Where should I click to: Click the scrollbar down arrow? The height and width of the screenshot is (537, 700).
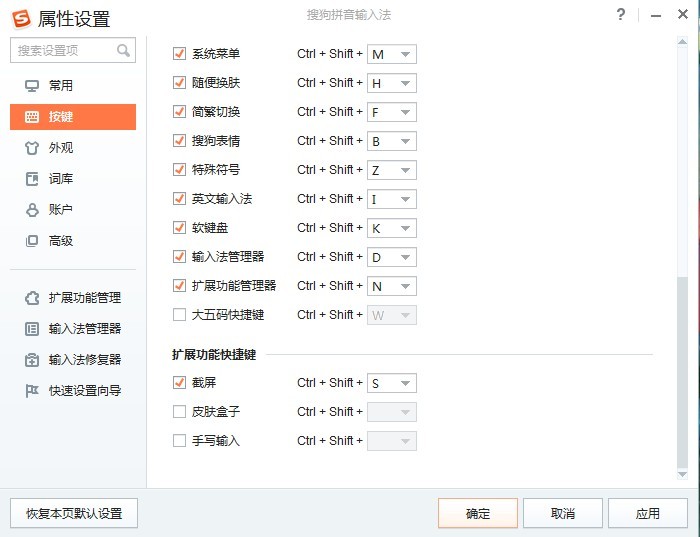click(682, 474)
